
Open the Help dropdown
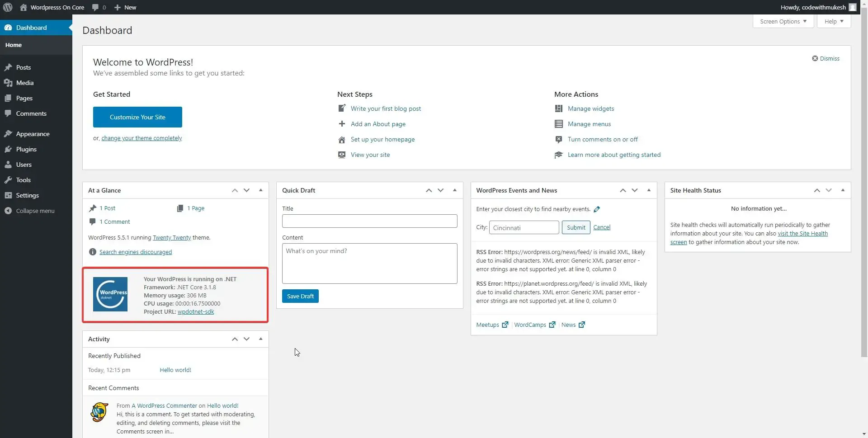pos(833,21)
